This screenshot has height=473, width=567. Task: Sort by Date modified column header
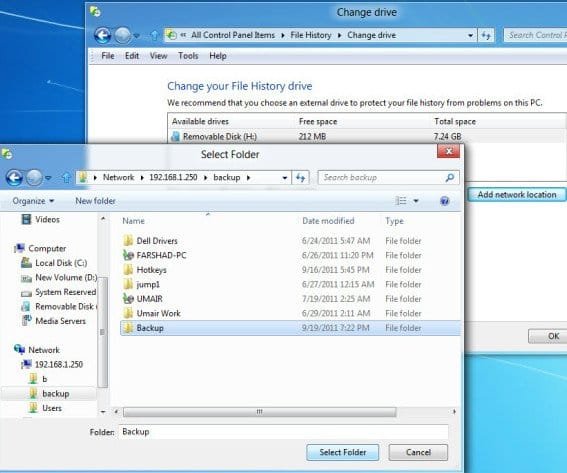(328, 221)
